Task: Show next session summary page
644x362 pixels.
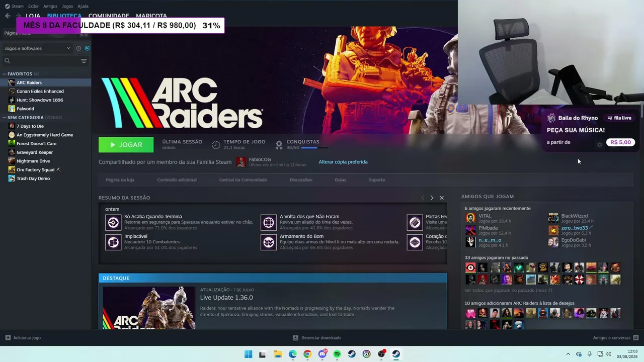Action: (x=432, y=198)
